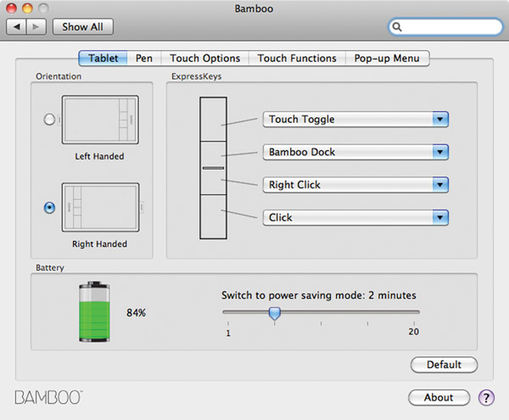Select the Right Handed radio button

pos(49,208)
